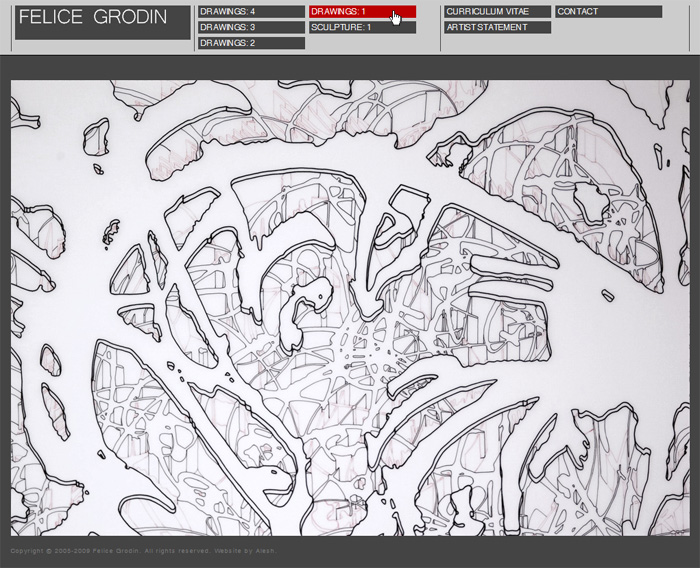Open the Drawings: 3 gallery

point(251,27)
